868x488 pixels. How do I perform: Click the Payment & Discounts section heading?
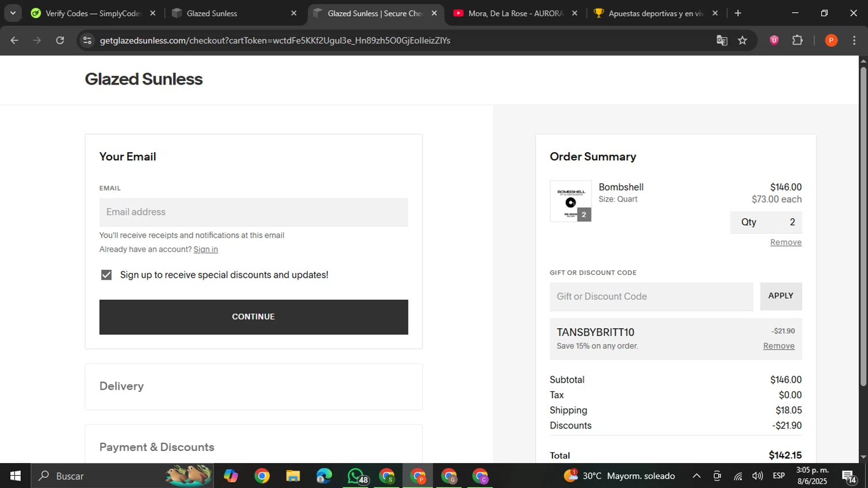(157, 447)
